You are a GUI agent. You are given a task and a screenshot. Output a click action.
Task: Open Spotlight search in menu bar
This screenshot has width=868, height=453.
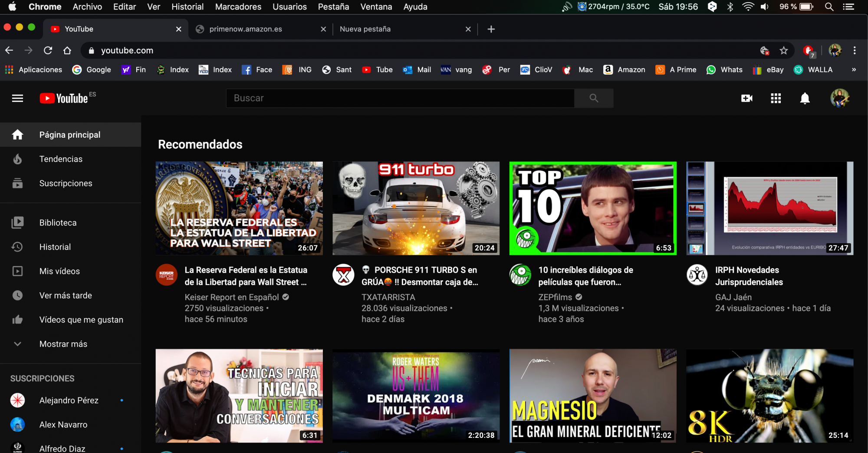point(829,7)
